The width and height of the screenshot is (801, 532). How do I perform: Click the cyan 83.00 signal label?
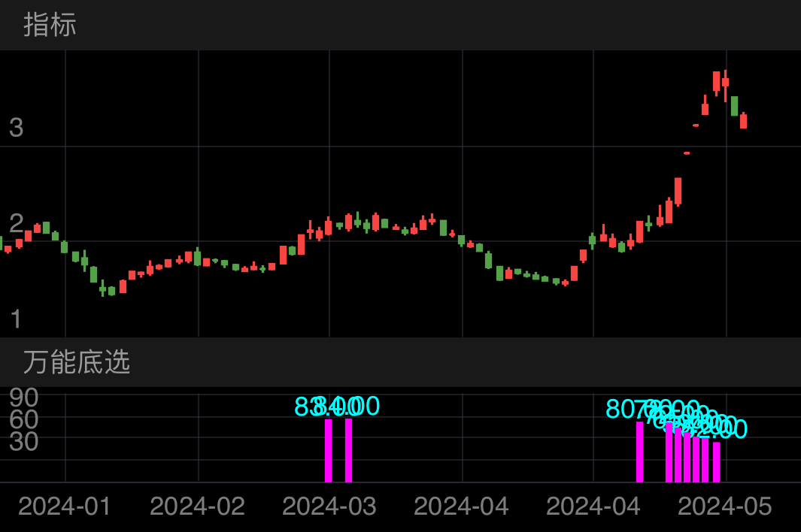pos(312,407)
